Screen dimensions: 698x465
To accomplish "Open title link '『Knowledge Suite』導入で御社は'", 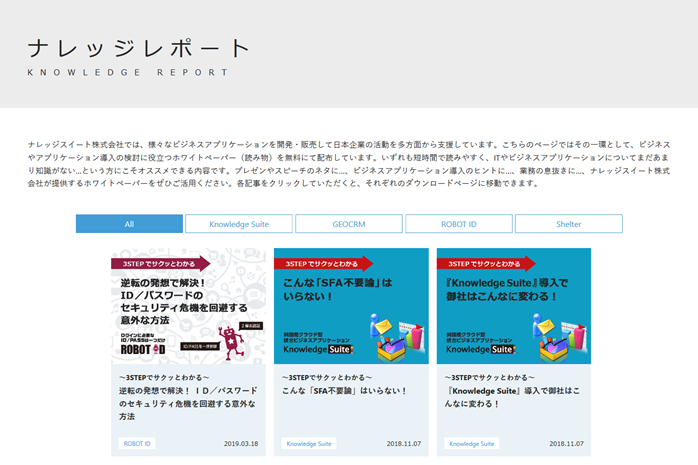I will tap(512, 397).
